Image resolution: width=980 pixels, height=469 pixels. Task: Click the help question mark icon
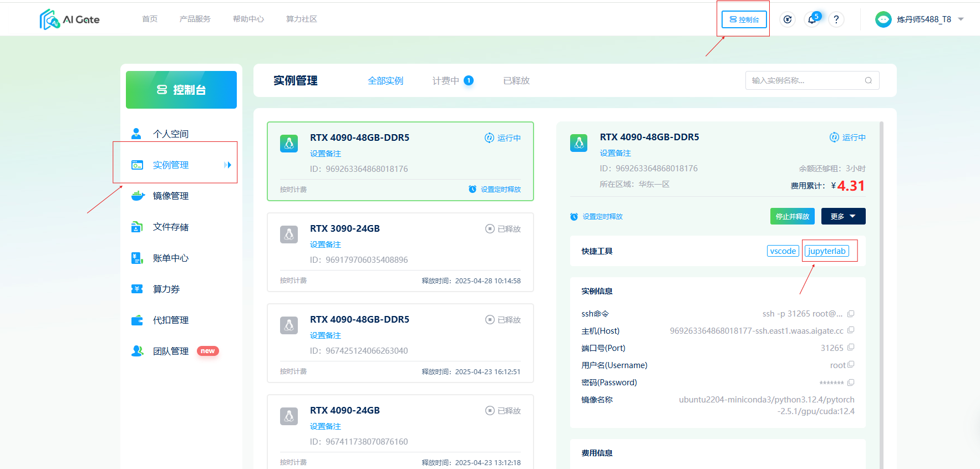[836, 19]
